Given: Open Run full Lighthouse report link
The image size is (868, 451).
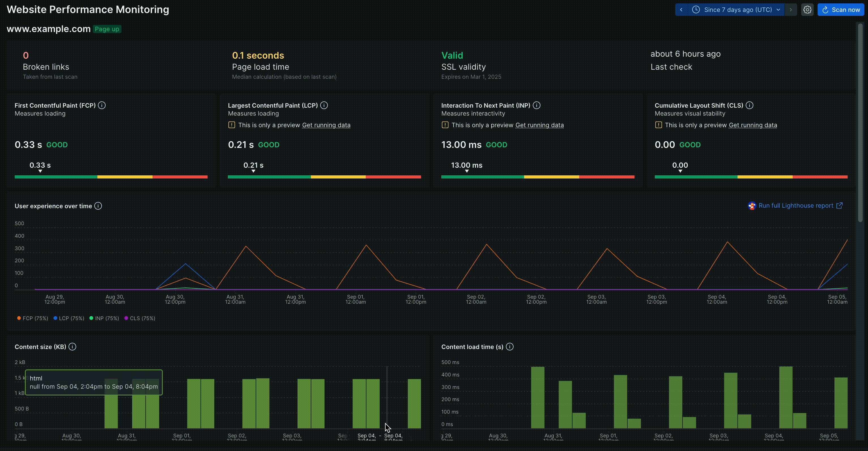Looking at the screenshot, I should 796,206.
